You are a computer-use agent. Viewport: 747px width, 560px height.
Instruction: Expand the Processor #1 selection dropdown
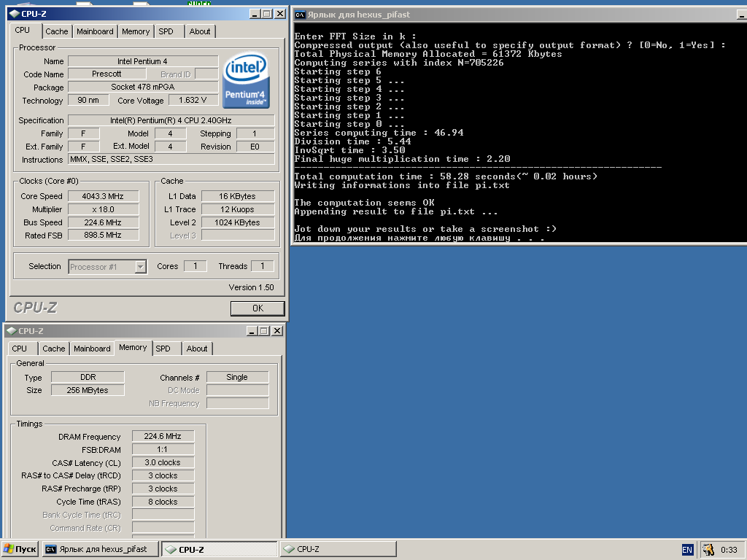click(140, 267)
